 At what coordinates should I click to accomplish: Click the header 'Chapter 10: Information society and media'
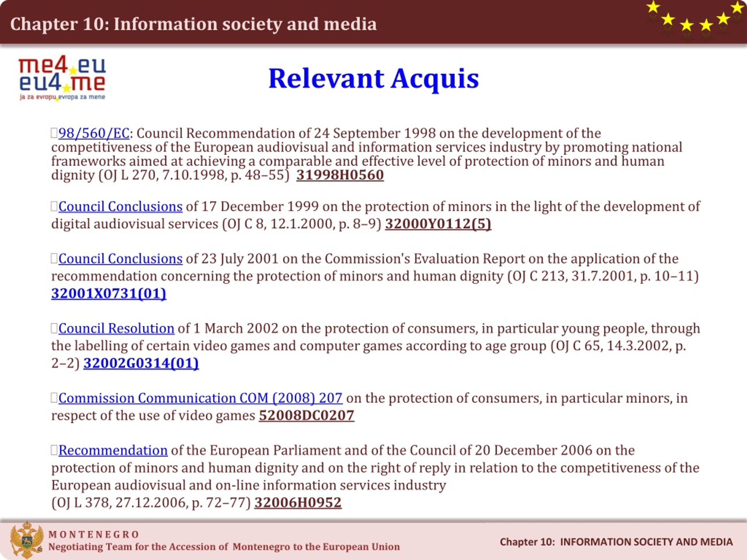click(193, 24)
